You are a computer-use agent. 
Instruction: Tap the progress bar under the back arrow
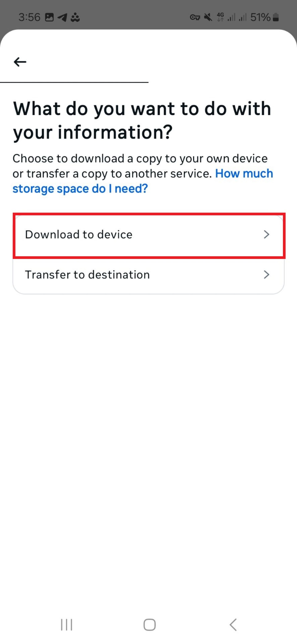(x=74, y=82)
